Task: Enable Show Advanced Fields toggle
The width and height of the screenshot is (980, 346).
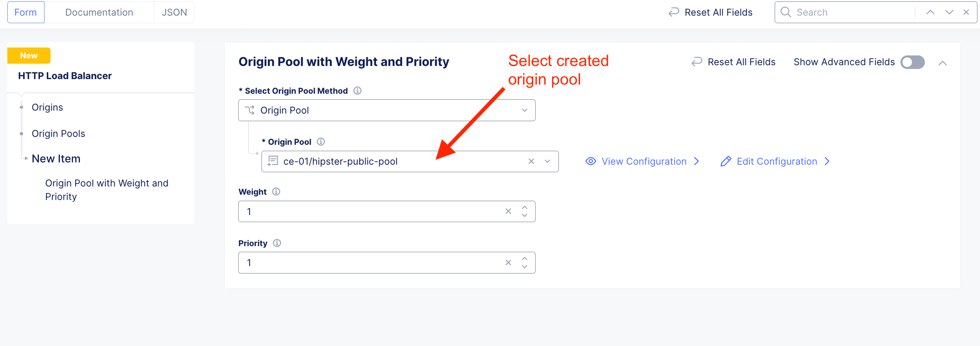Action: pos(912,62)
